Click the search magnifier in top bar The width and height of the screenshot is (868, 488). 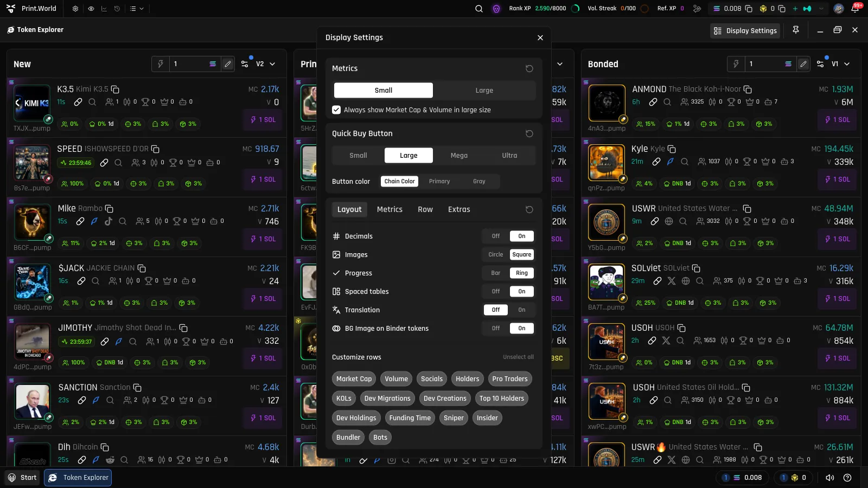(479, 9)
